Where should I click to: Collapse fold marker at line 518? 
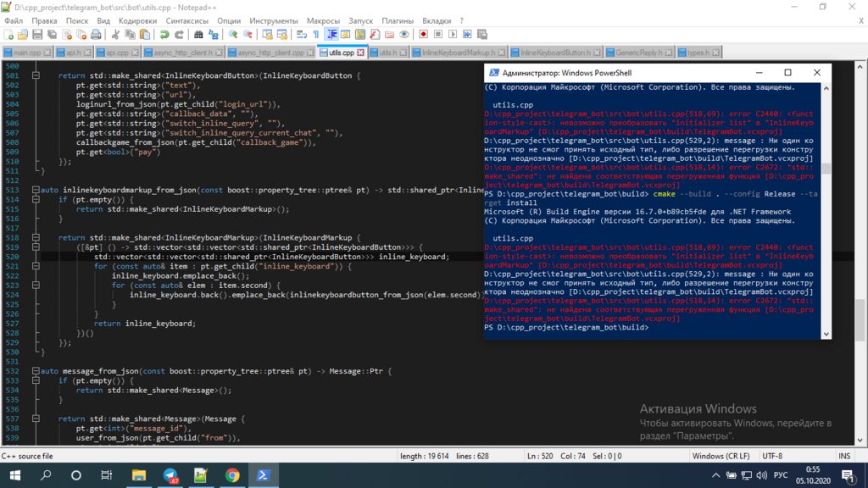[x=36, y=237]
